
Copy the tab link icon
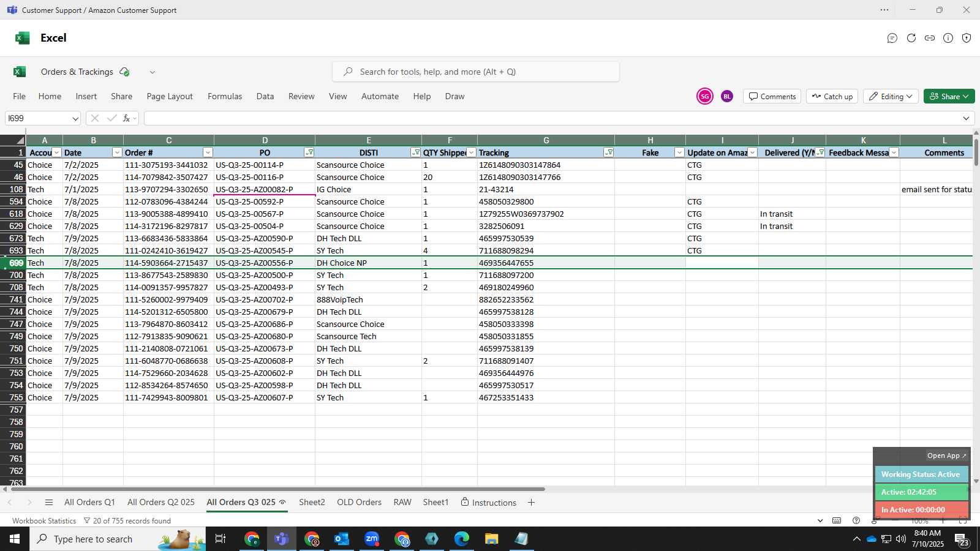(930, 38)
